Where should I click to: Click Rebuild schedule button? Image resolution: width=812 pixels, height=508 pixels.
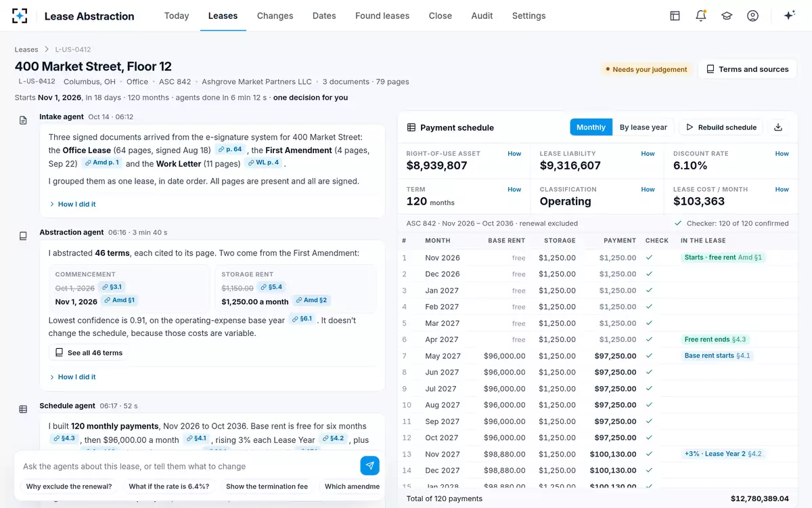tap(721, 127)
